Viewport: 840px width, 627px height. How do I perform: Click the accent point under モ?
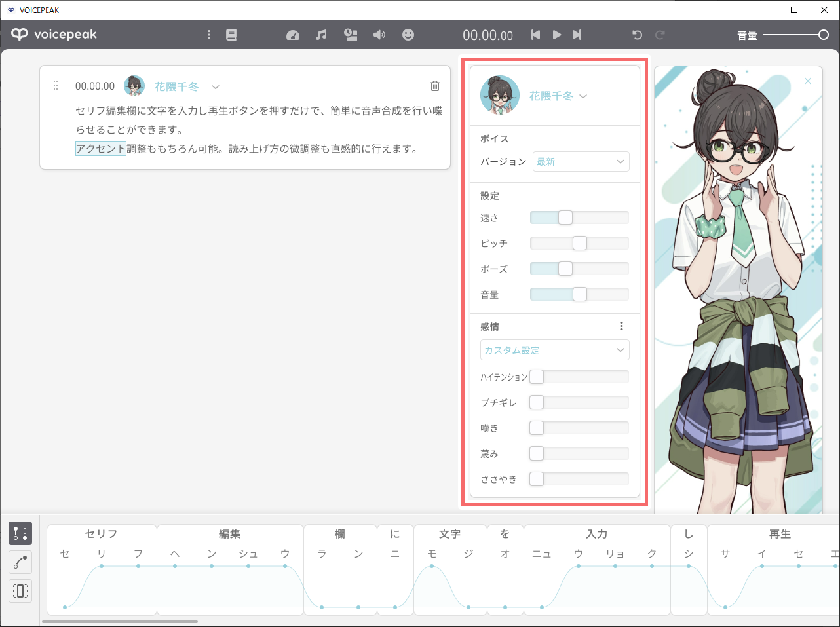coord(432,566)
